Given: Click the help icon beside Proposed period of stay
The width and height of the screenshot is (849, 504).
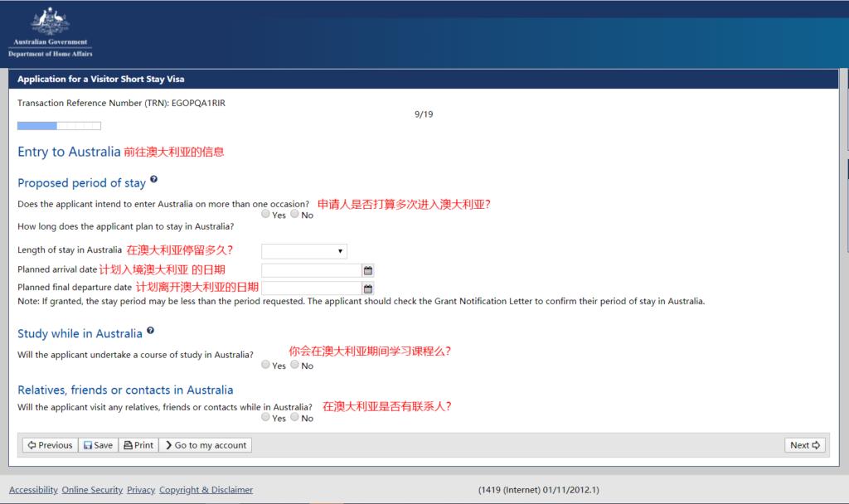Looking at the screenshot, I should tap(155, 182).
